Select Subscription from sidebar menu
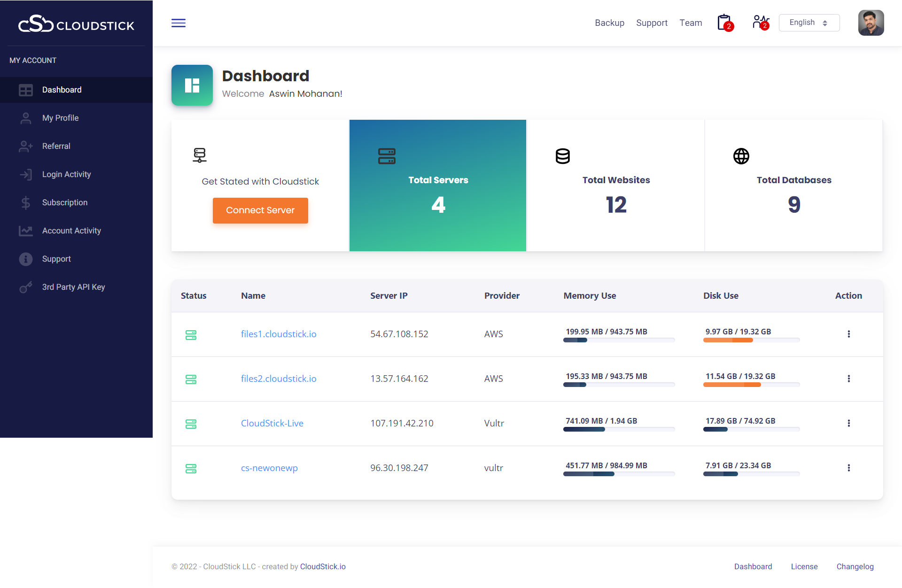The height and width of the screenshot is (588, 902). point(65,202)
